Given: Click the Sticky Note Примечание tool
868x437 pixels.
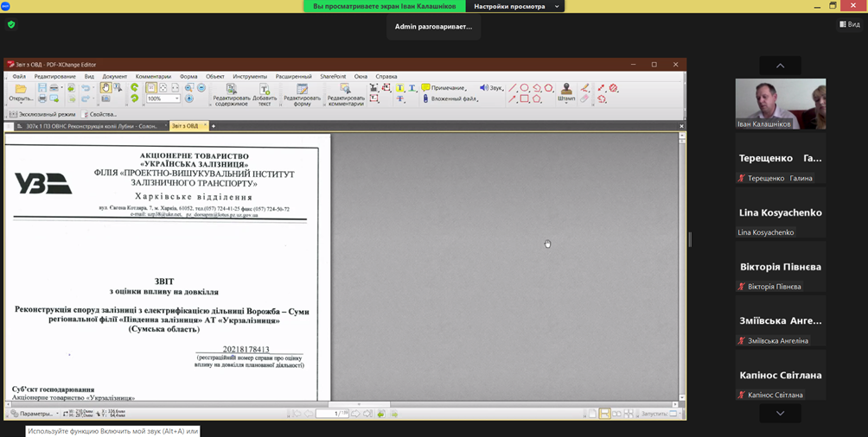Looking at the screenshot, I should click(x=443, y=87).
